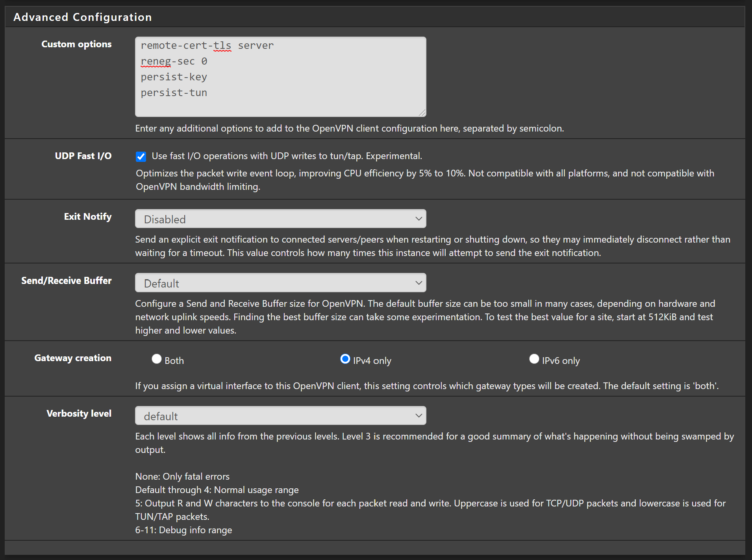Viewport: 752px width, 560px height.
Task: Select the Both gateway creation radio
Action: [157, 359]
